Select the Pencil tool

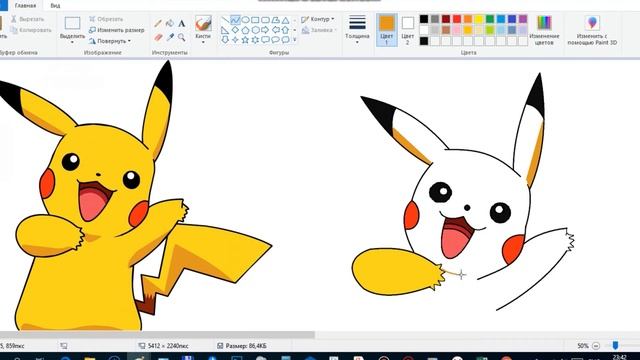[158, 23]
